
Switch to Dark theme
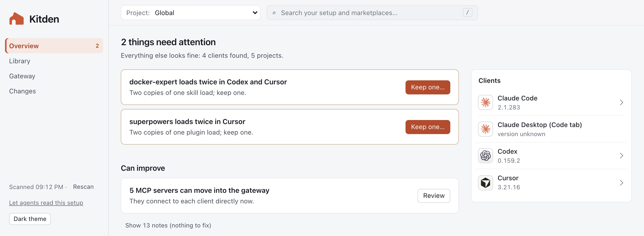[x=30, y=219]
